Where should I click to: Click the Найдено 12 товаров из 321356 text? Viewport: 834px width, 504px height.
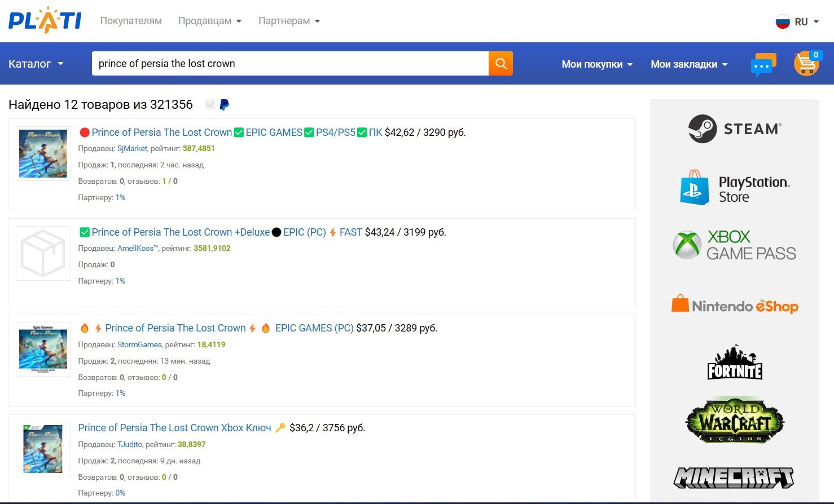point(100,105)
